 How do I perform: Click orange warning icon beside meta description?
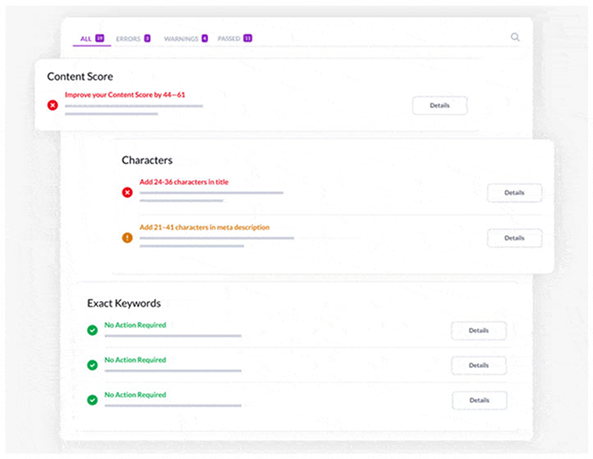127,238
